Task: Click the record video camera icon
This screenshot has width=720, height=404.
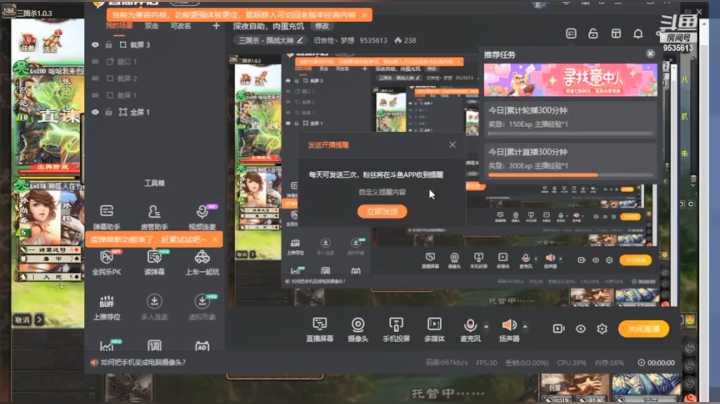Action: point(558,329)
